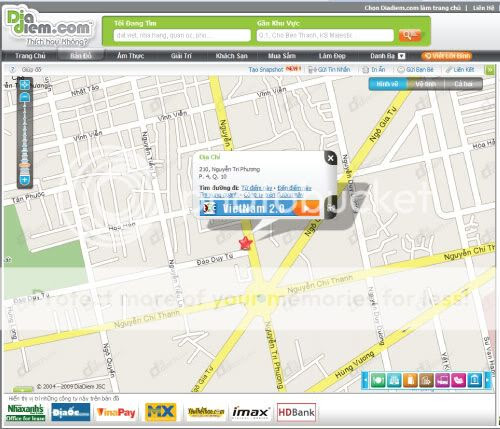Open the Mua Sắm menu
Image resolution: width=500 pixels, height=429 pixels.
click(x=282, y=56)
